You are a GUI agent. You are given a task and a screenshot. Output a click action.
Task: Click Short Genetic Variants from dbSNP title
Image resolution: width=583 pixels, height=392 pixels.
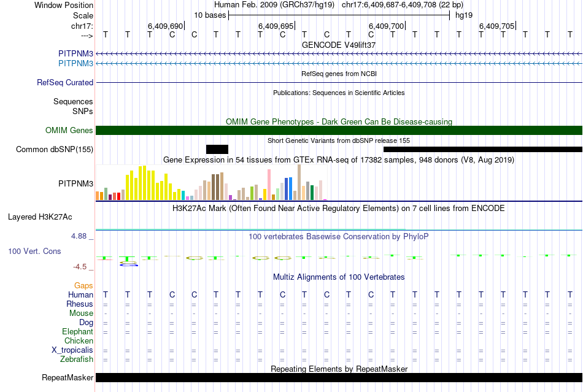coord(339,141)
